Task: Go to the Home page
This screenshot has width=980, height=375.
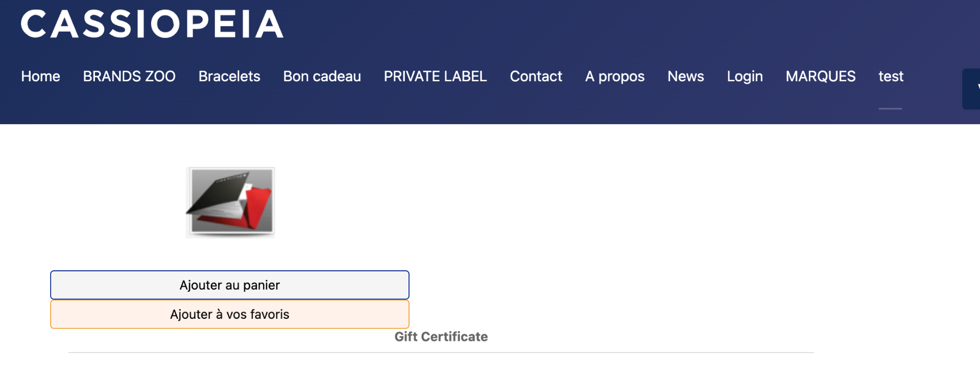Action: [x=40, y=76]
